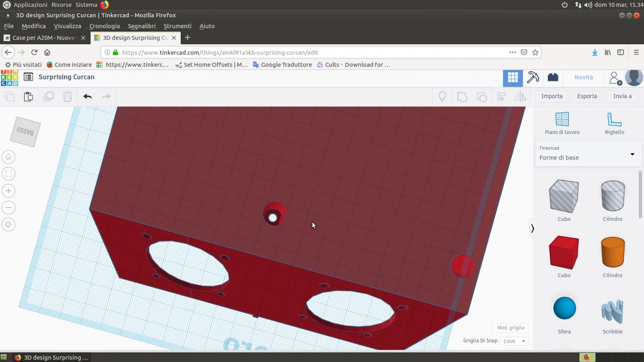644x362 pixels.
Task: Collapse the shapes panel chevron
Action: [x=532, y=228]
